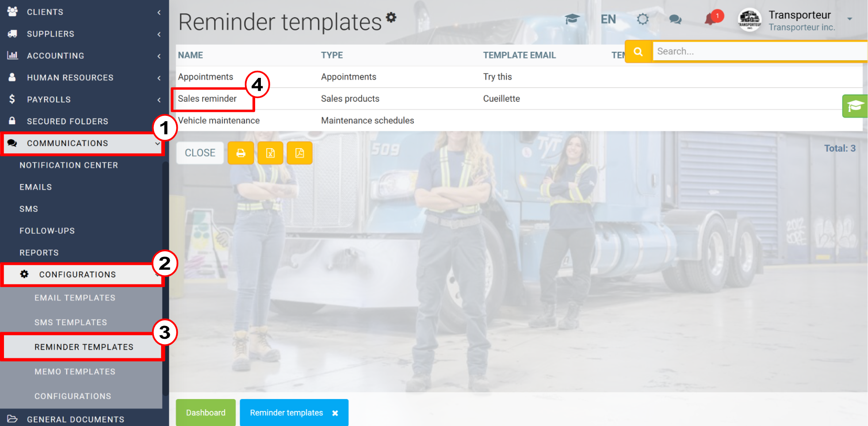
Task: Focus the Search input field
Action: point(759,51)
